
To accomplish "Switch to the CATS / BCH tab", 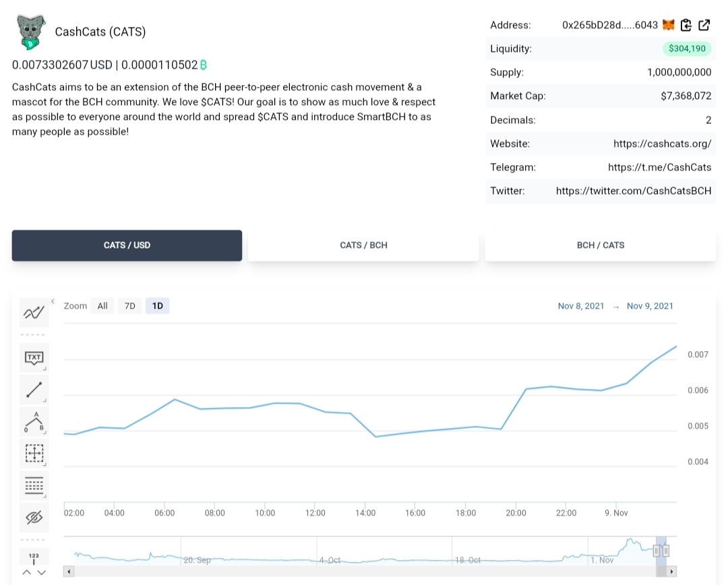I will pyautogui.click(x=363, y=245).
